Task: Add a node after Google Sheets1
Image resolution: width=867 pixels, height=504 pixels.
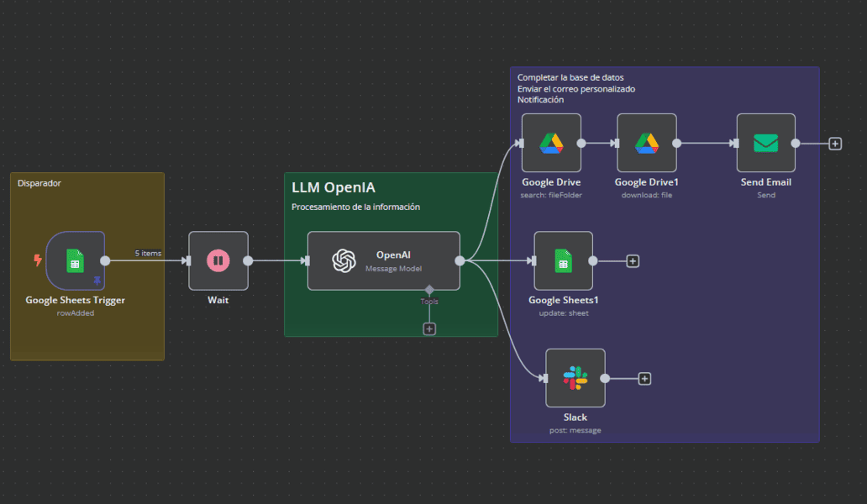Action: pos(633,261)
